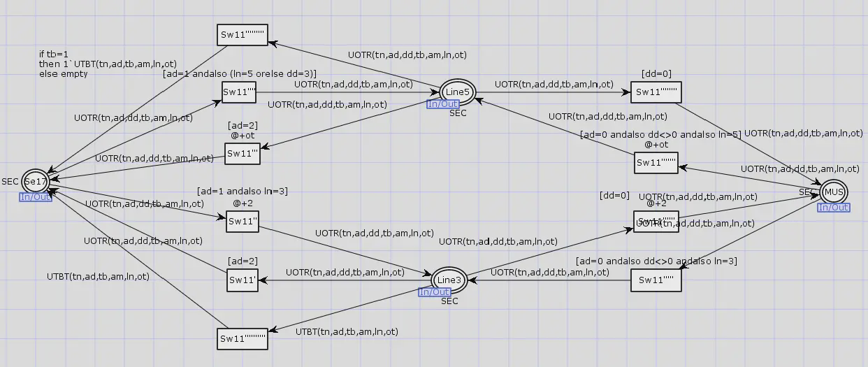Click guard '[ad=0 andalso dd<>0 andalso ln=3]'
Image resolution: width=868 pixels, height=367 pixels.
pyautogui.click(x=656, y=261)
